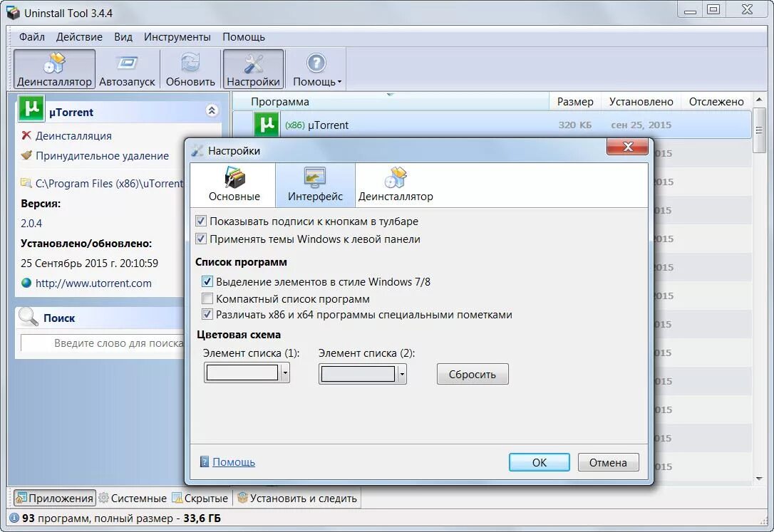Open the Помощь link in settings dialog
The width and height of the screenshot is (774, 532).
pyautogui.click(x=234, y=462)
